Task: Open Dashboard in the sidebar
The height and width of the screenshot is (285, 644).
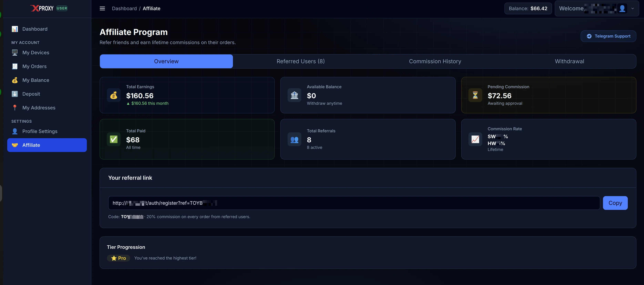Action: point(47,29)
